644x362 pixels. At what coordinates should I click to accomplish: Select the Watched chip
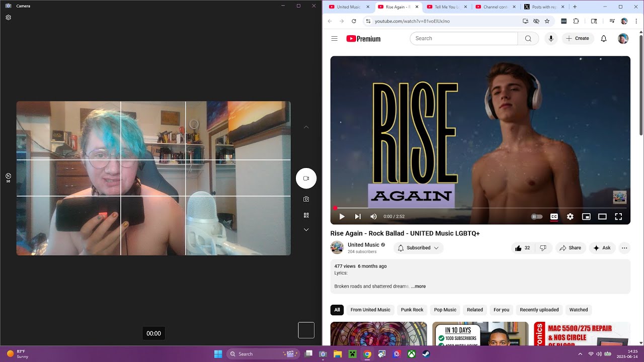click(579, 310)
